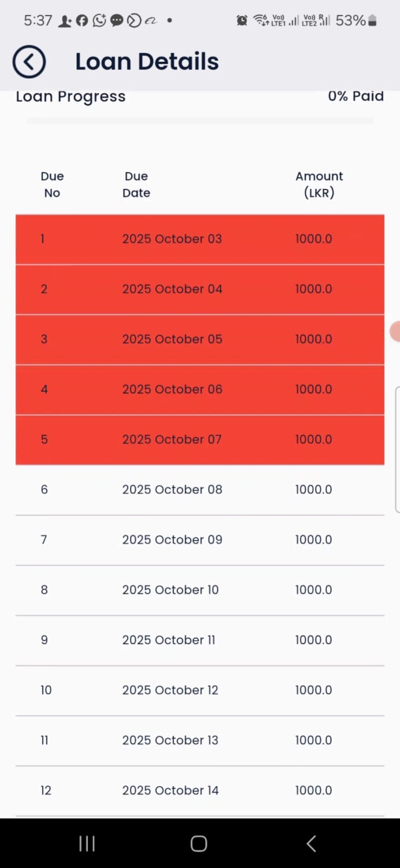Open recent apps from the navigation bar
400x868 pixels.
(x=87, y=844)
